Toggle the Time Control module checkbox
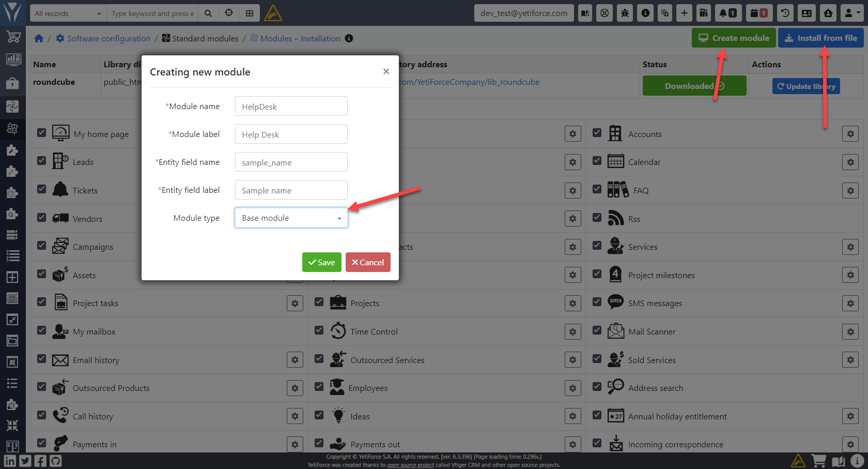 (319, 330)
